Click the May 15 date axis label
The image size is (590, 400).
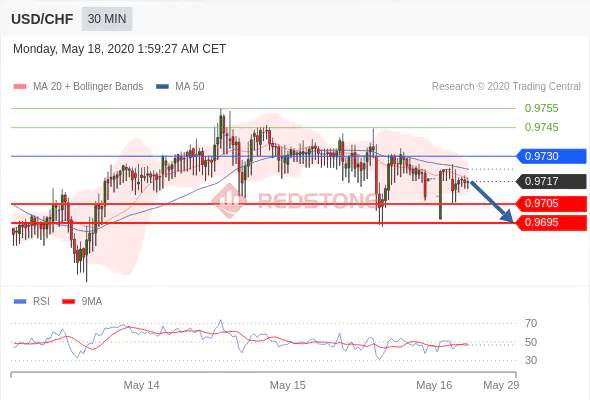click(x=288, y=385)
